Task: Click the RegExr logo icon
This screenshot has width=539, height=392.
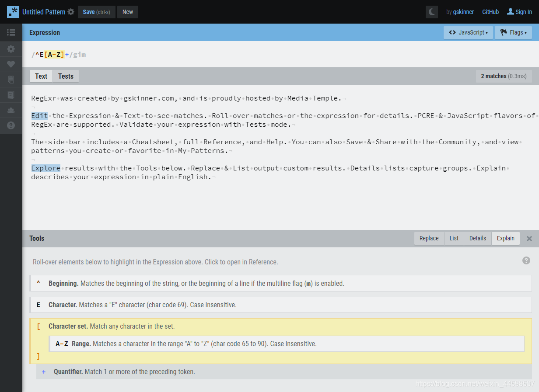Action: [x=13, y=12]
